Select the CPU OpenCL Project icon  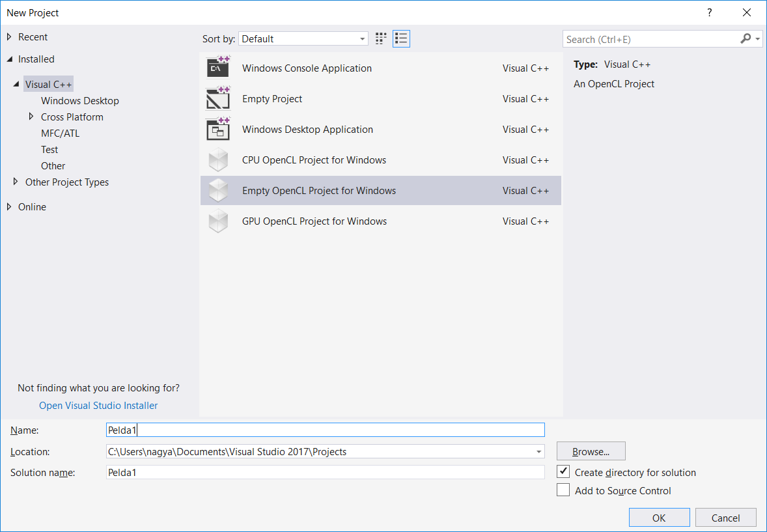pos(218,160)
